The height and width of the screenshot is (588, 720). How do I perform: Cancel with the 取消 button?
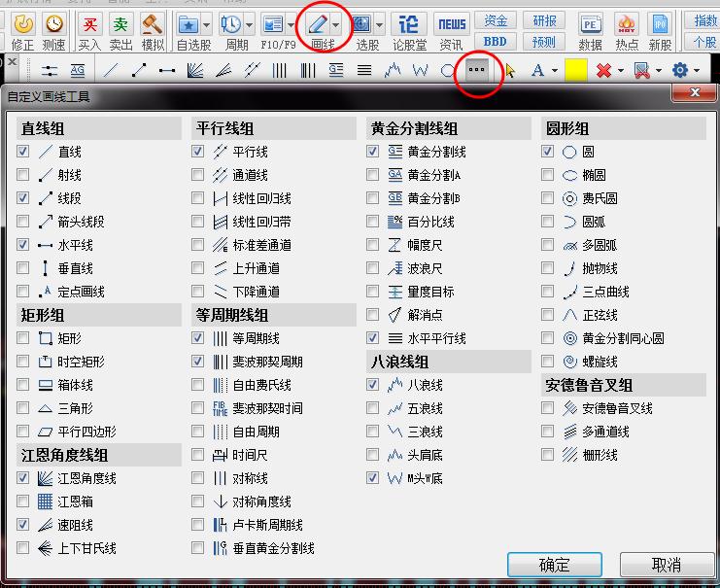[667, 565]
